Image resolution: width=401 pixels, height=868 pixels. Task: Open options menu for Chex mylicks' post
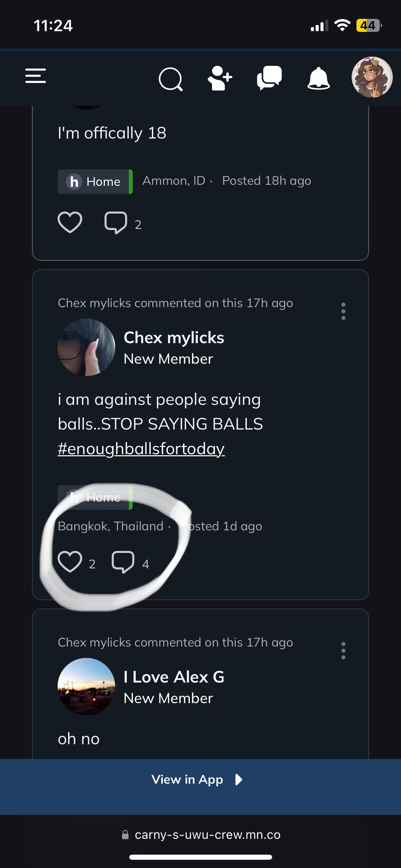coord(343,311)
